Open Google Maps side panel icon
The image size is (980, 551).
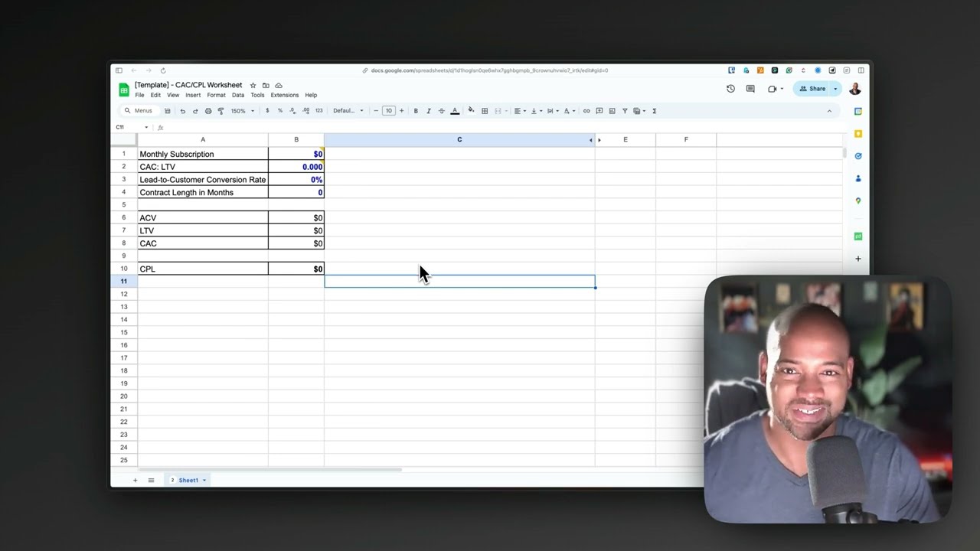click(858, 201)
